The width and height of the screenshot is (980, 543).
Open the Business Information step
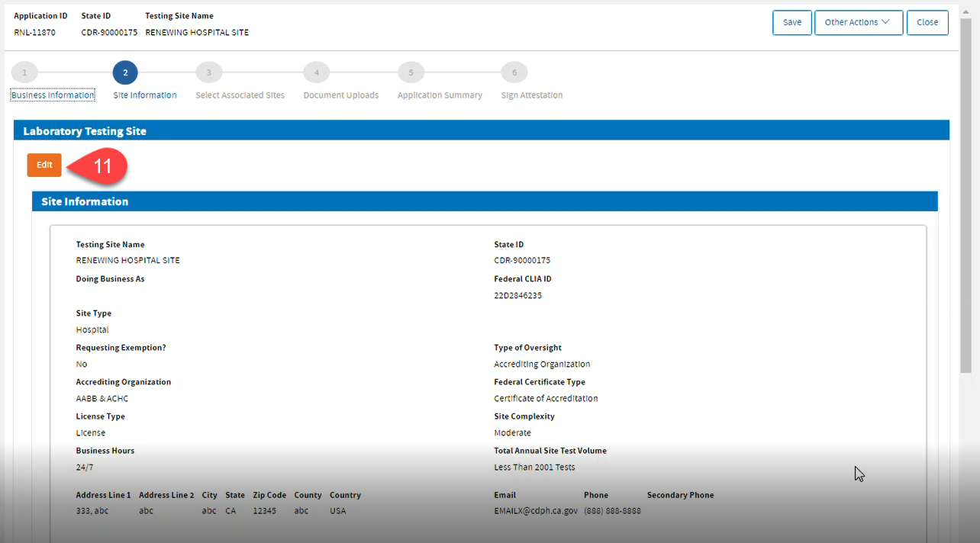(53, 95)
